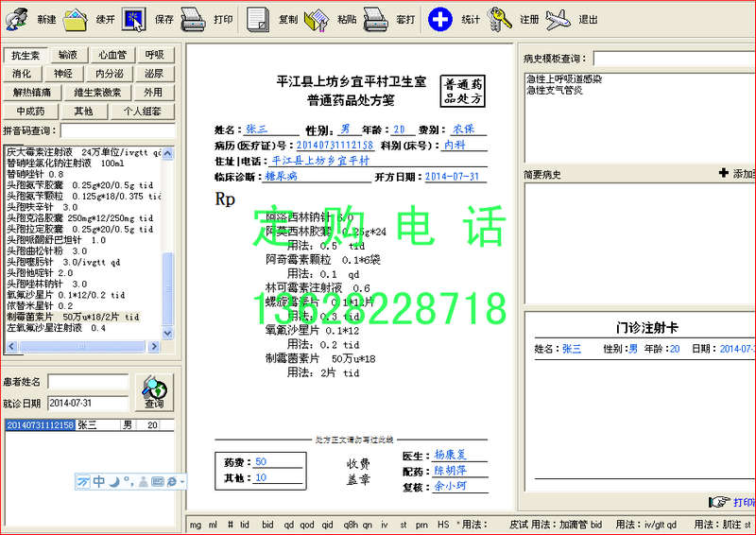Click the 粘贴 (Paste) toolbar icon

tap(317, 20)
